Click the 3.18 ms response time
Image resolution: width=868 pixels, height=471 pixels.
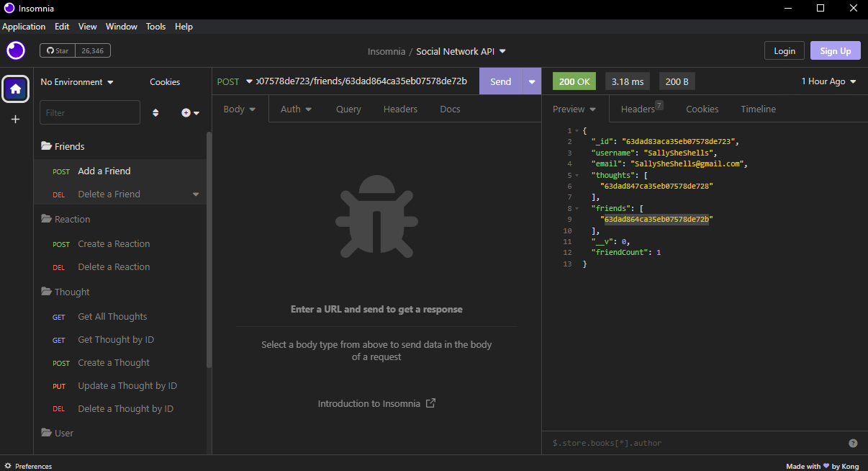tap(628, 81)
